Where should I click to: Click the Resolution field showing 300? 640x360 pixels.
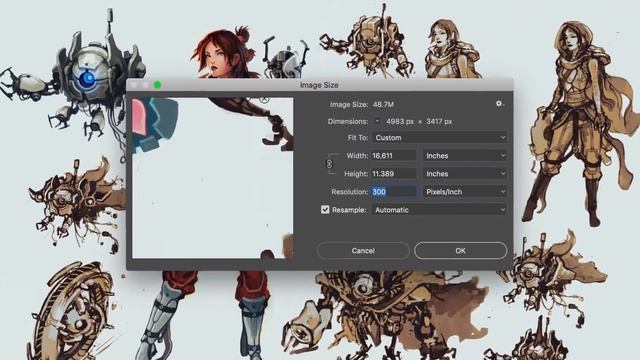(x=394, y=191)
